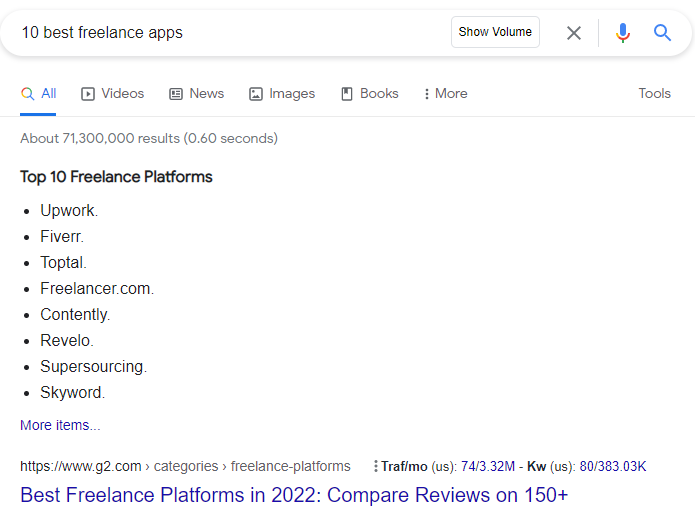The height and width of the screenshot is (507, 695).
Task: Click the Toptal list item
Action: (x=63, y=262)
